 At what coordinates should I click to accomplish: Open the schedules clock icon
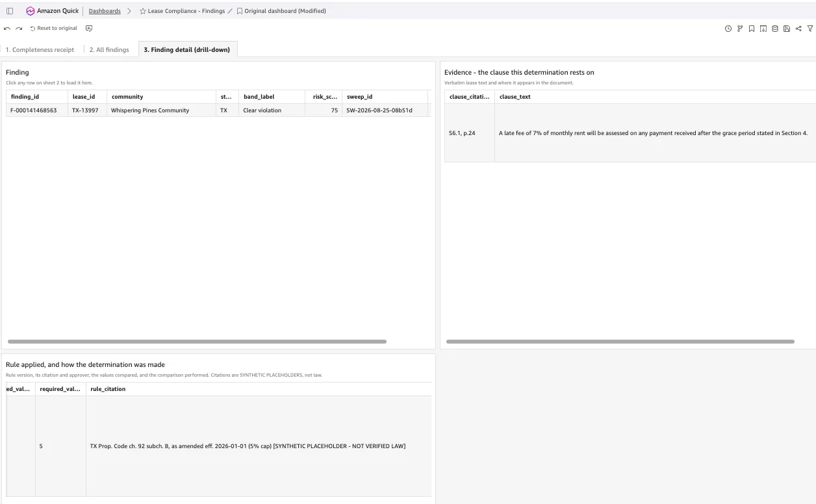[x=728, y=29]
